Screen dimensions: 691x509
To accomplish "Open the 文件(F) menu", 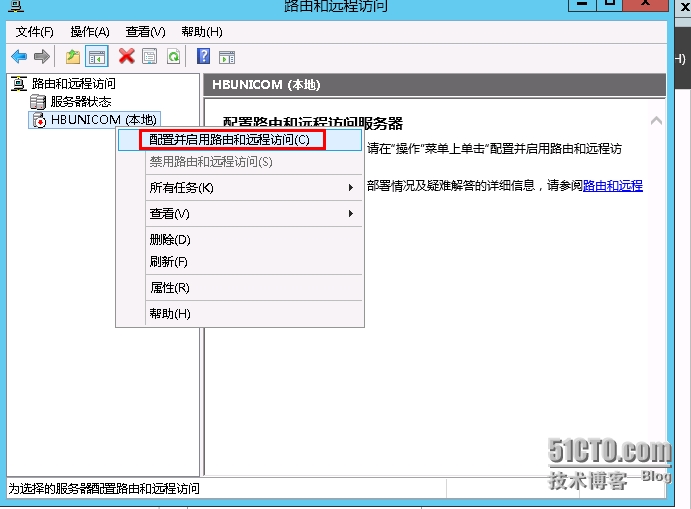I will pos(34,32).
